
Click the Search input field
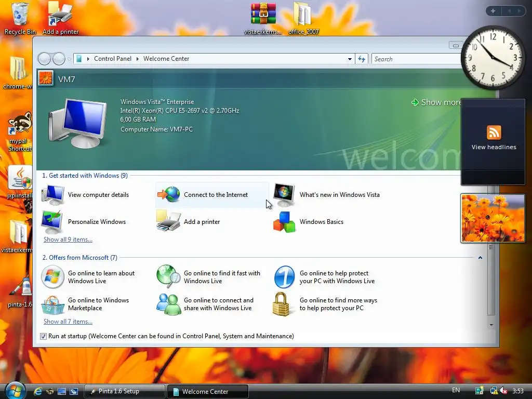(417, 59)
